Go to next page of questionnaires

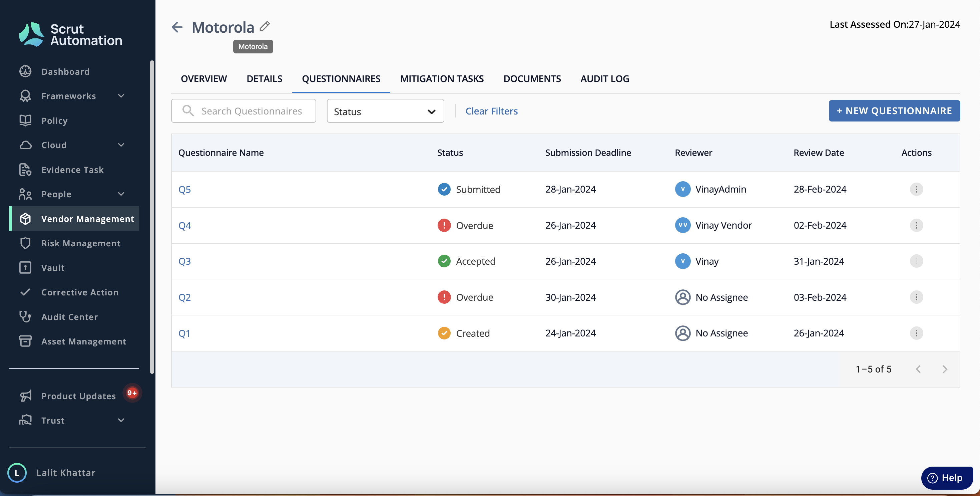coord(945,369)
